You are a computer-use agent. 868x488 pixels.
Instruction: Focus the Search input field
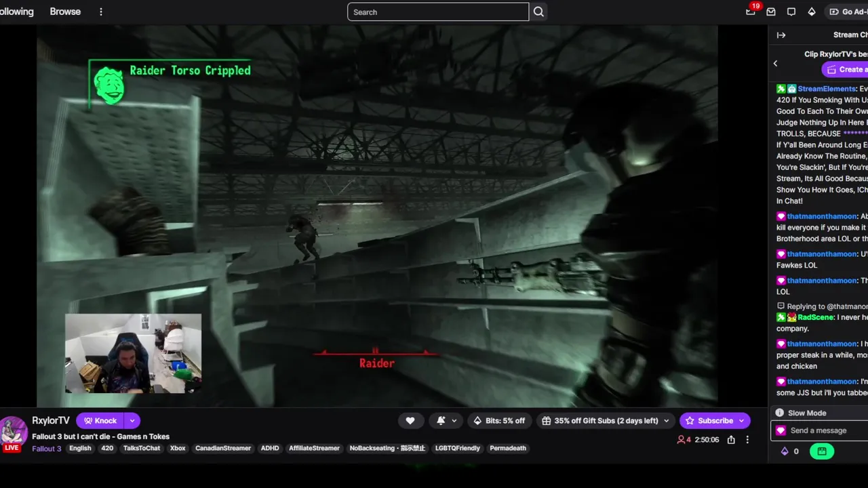pyautogui.click(x=438, y=12)
